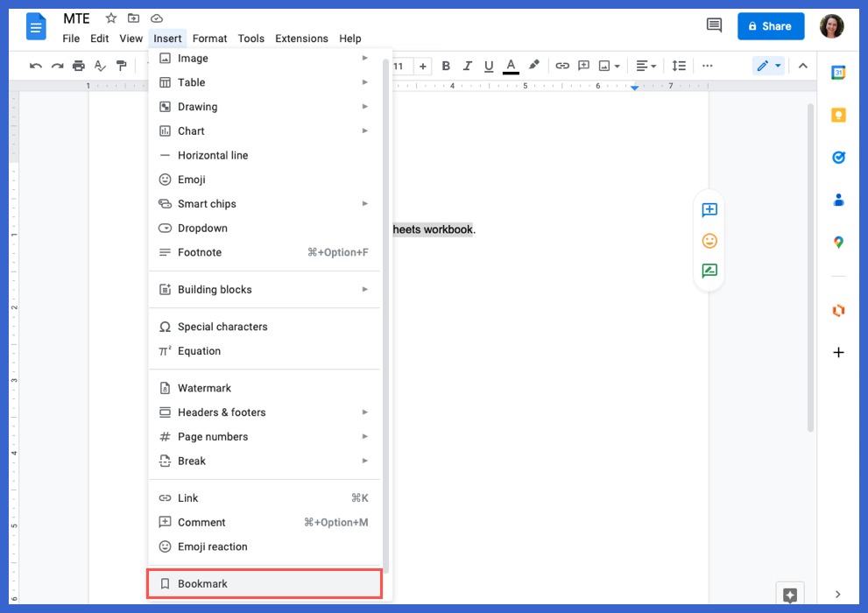Click the Share button
The height and width of the screenshot is (613, 868).
tap(771, 25)
